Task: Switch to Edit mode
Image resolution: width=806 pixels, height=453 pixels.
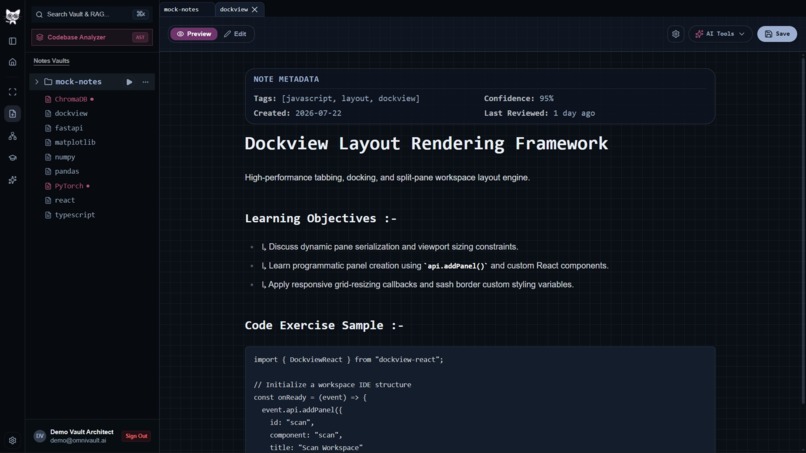Action: coord(235,34)
